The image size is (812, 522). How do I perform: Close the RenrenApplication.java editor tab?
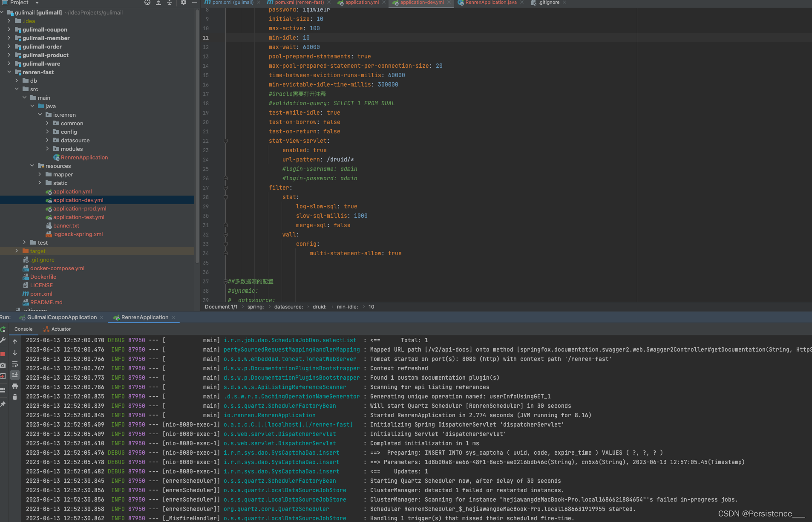pos(522,3)
